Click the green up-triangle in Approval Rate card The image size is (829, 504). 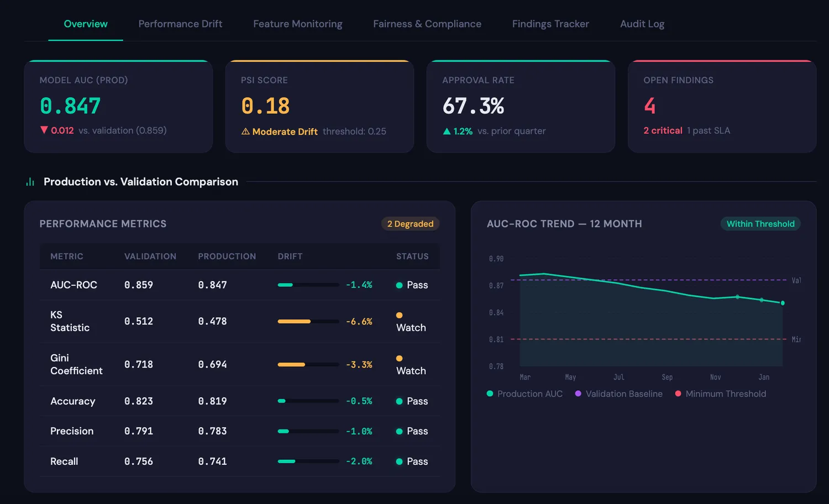pyautogui.click(x=447, y=132)
